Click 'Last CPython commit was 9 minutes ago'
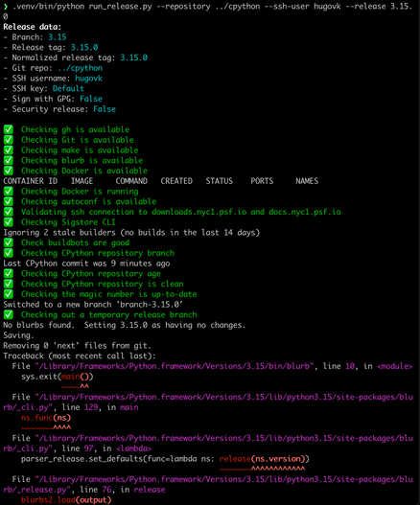The height and width of the screenshot is (505, 420). 86,264
